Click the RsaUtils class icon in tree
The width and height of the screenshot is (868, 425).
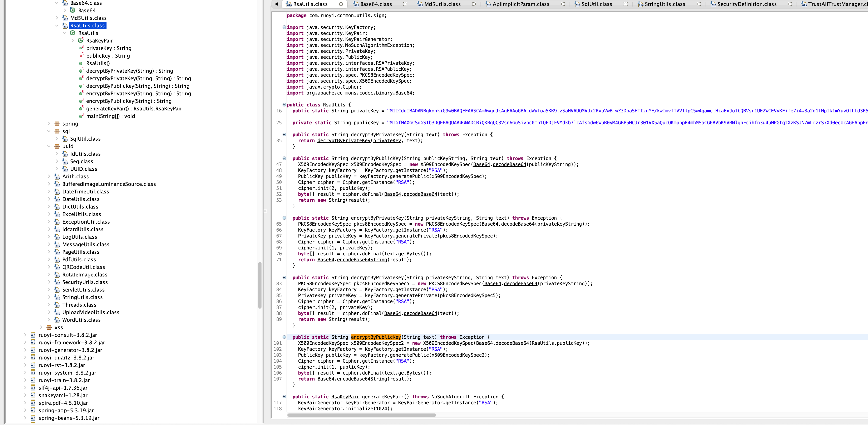point(73,33)
